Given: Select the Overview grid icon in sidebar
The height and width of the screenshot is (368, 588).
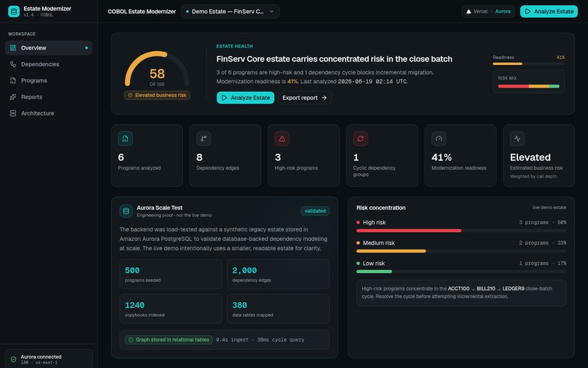Looking at the screenshot, I should click(13, 48).
